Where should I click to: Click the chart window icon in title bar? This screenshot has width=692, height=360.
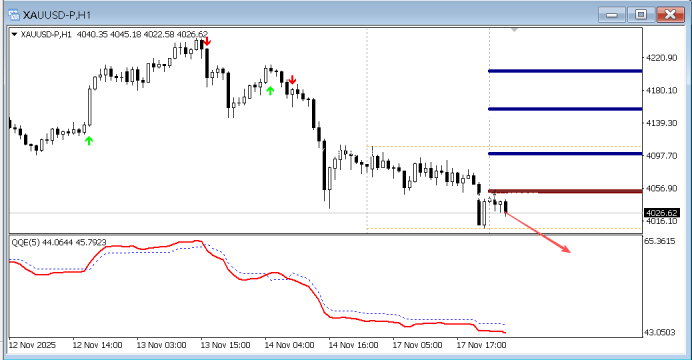click(14, 15)
